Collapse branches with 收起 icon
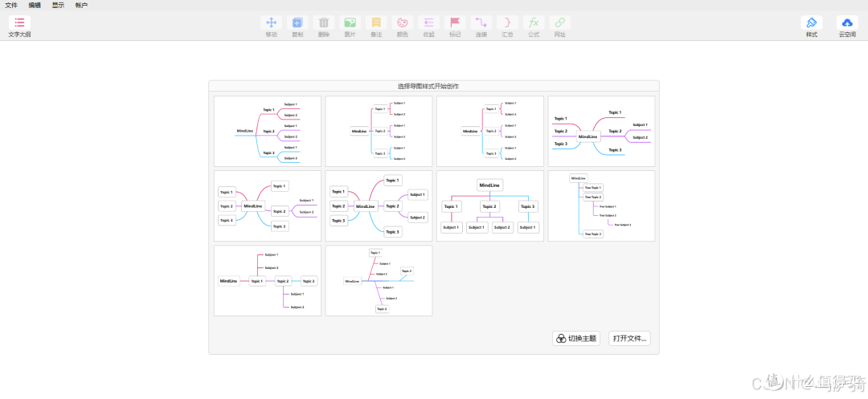 428,22
